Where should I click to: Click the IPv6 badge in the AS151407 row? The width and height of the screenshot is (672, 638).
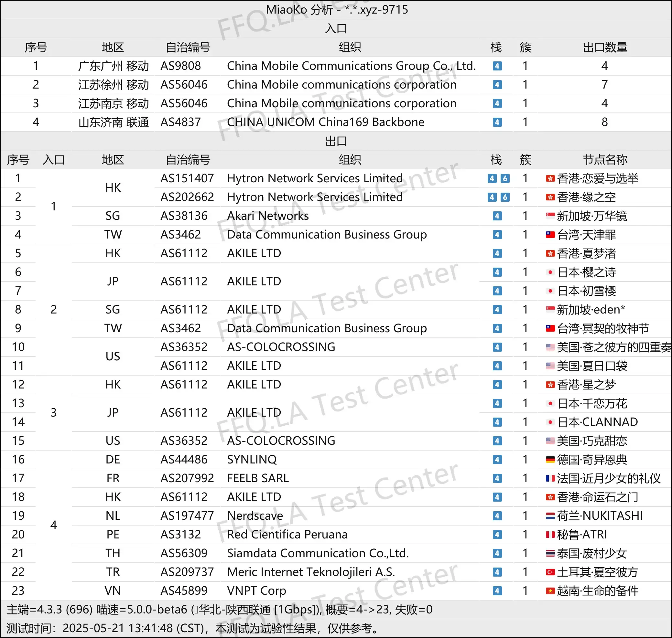pyautogui.click(x=505, y=178)
